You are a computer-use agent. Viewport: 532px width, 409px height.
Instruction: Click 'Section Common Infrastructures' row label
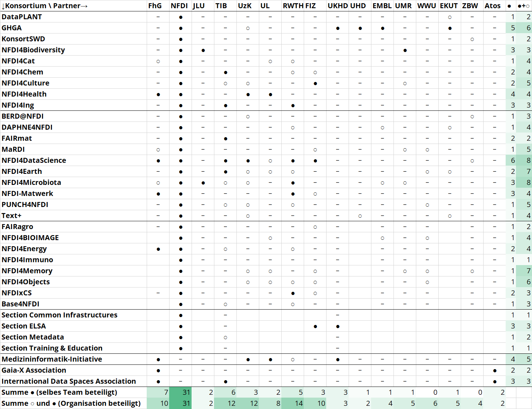coord(59,315)
